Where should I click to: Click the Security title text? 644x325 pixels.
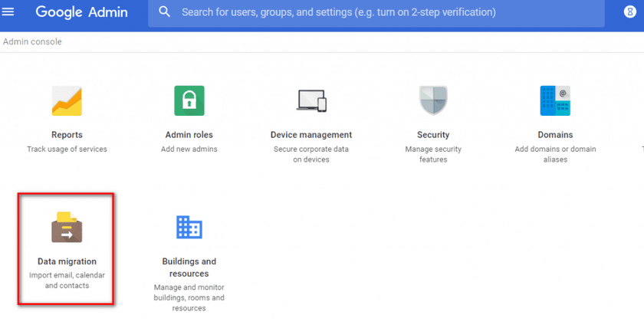433,135
